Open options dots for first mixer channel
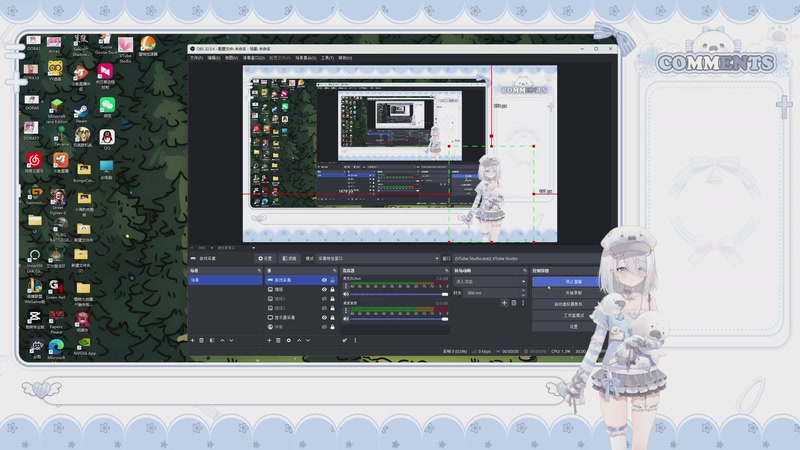The width and height of the screenshot is (800, 450). coord(345,286)
